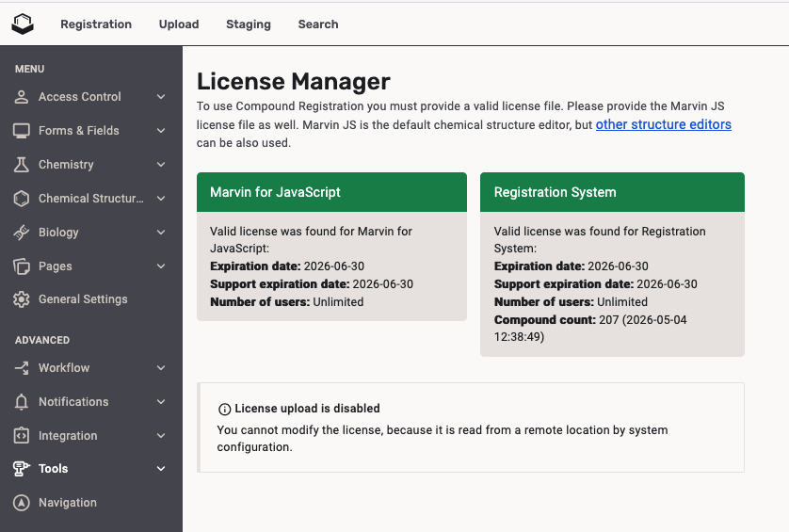This screenshot has height=532, width=789.
Task: Collapse the Tools section chevron
Action: pos(161,469)
